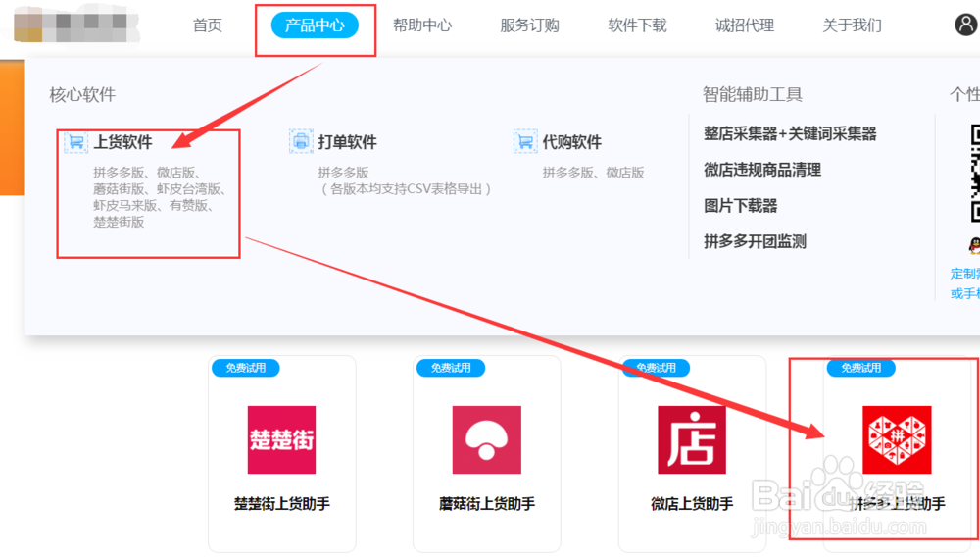Click the blurred site logo
Image resolution: width=980 pixels, height=560 pixels.
[76, 25]
